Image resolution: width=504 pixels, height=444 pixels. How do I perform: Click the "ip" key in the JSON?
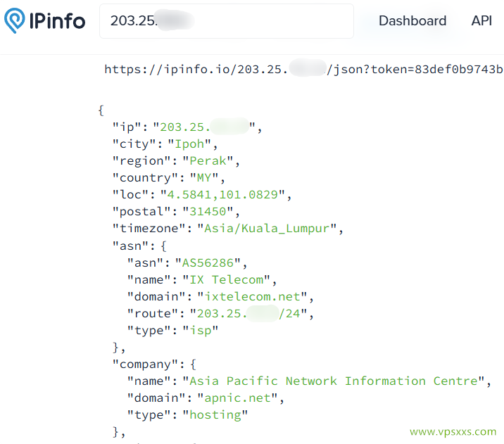(127, 127)
